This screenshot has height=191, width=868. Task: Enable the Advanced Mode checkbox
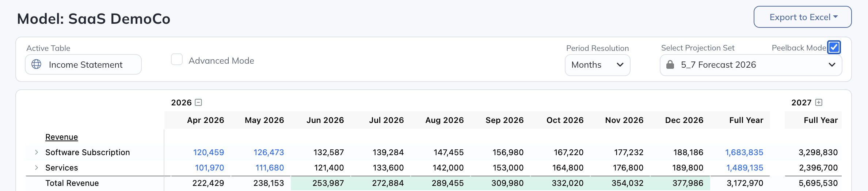177,59
